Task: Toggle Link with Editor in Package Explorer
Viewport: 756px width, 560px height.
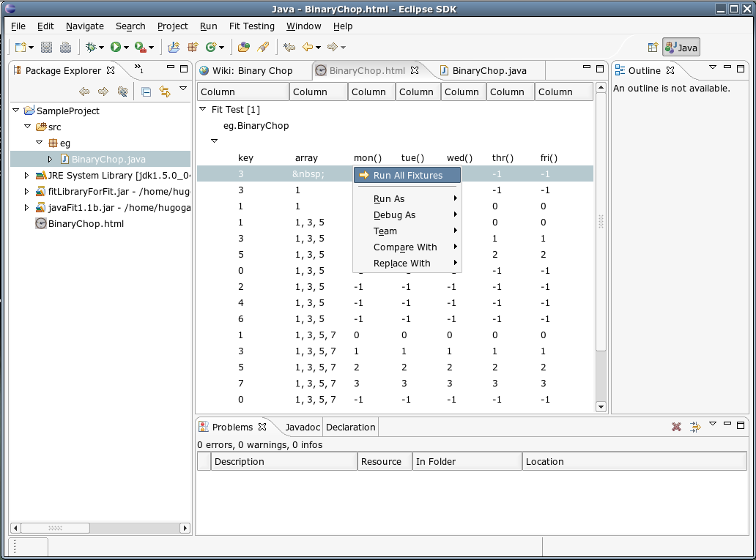Action: point(165,92)
